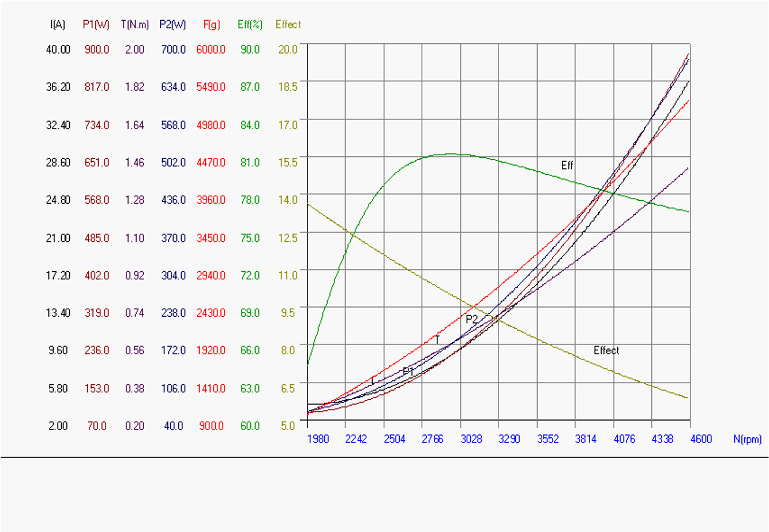The width and height of the screenshot is (769, 532).
Task: Click the 1.82 torque scale value
Action: [135, 87]
